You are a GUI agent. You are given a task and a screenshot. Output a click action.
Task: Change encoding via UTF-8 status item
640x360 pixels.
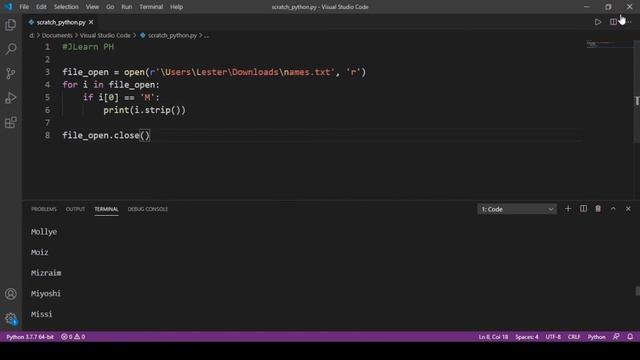[553, 337]
